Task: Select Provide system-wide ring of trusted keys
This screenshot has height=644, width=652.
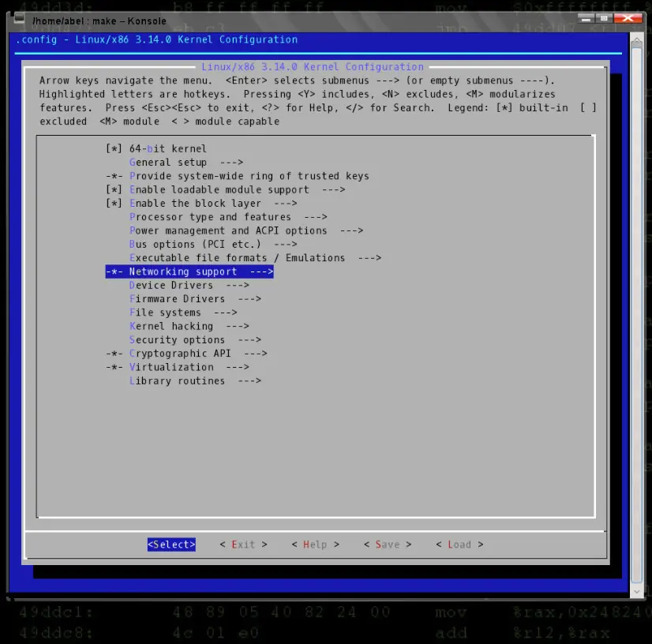Action: [238, 176]
